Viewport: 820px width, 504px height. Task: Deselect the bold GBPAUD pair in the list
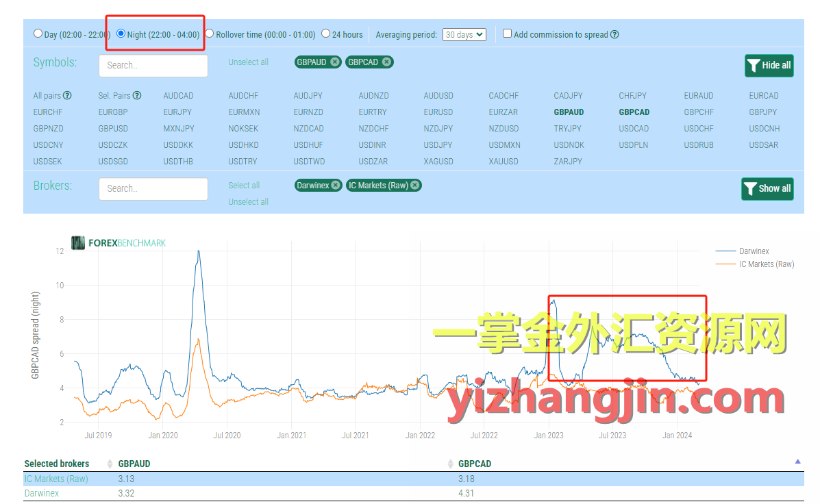(569, 112)
